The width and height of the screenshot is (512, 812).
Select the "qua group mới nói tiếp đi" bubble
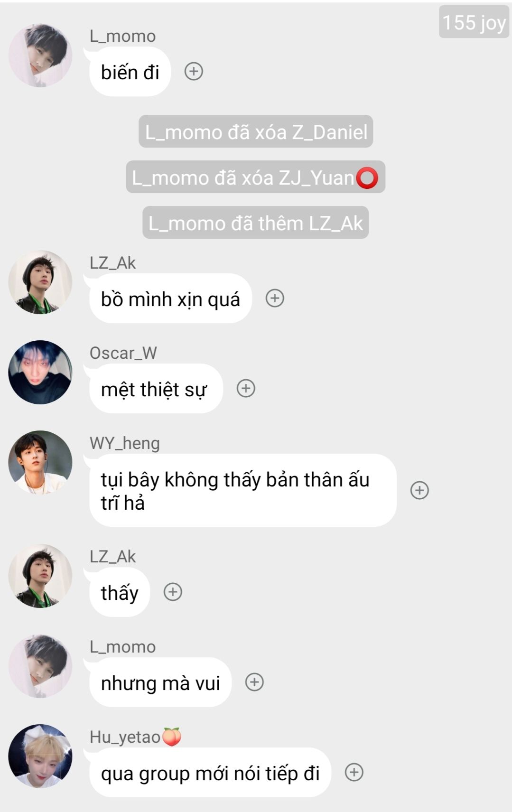click(x=210, y=773)
